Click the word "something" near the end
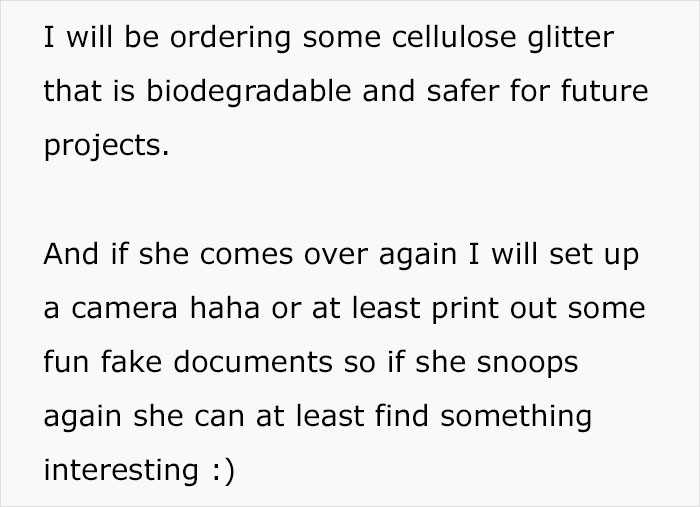The height and width of the screenshot is (507, 700). pyautogui.click(x=516, y=418)
